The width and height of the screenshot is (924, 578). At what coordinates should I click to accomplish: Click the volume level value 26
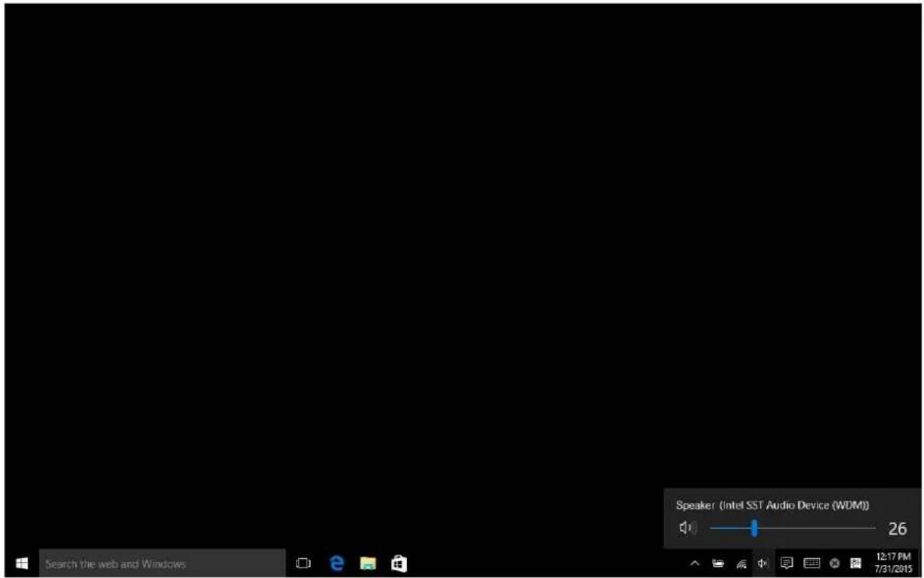tap(897, 528)
